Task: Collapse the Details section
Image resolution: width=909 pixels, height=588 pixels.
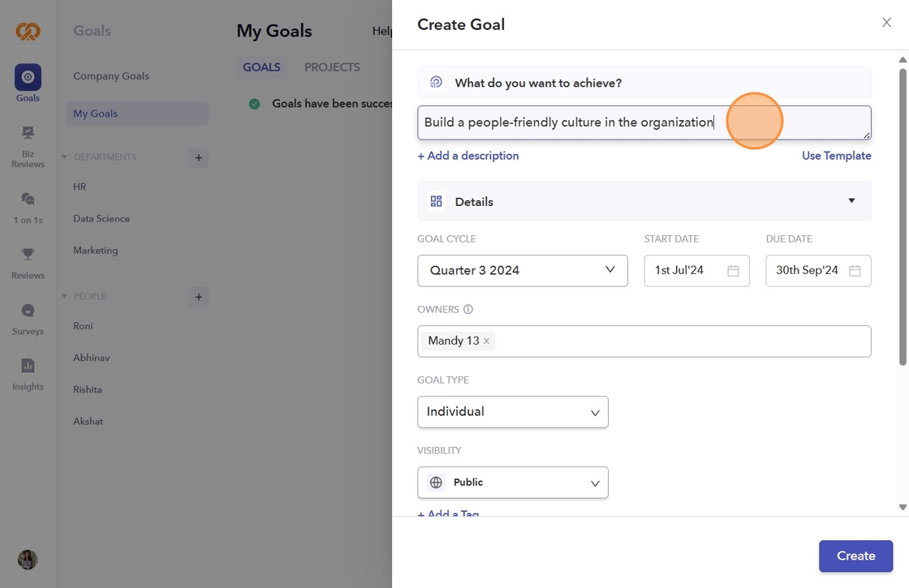Action: click(851, 201)
